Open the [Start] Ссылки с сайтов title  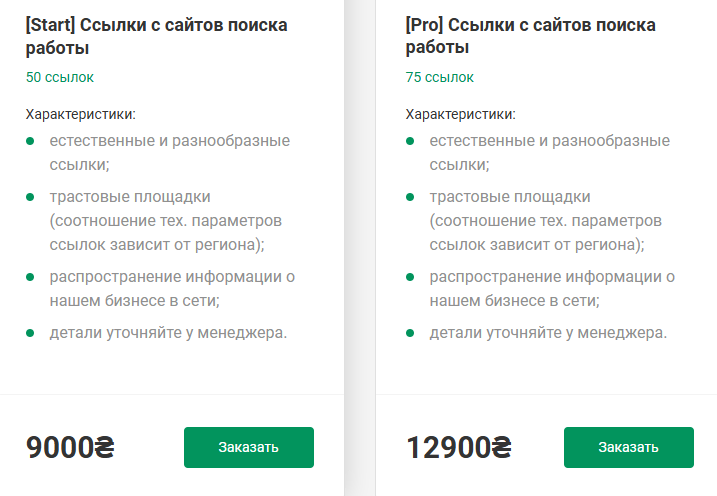pos(156,36)
